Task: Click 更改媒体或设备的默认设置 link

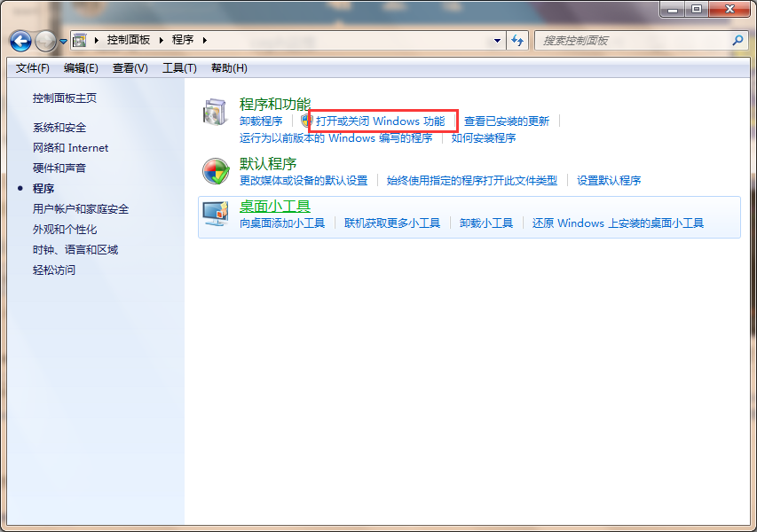Action: tap(304, 180)
